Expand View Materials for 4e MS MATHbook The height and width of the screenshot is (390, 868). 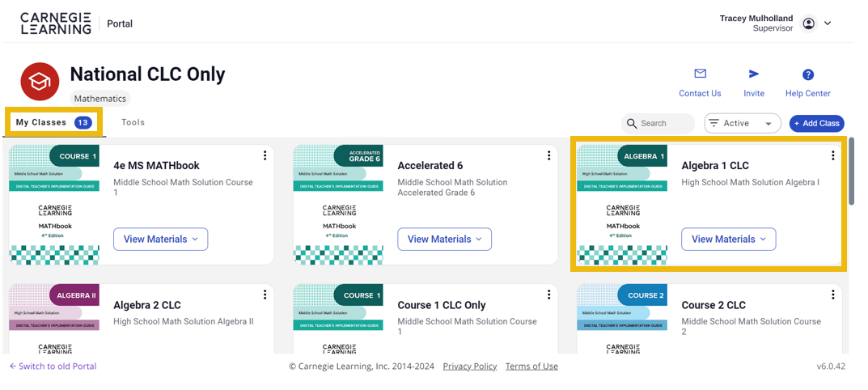[x=160, y=239]
